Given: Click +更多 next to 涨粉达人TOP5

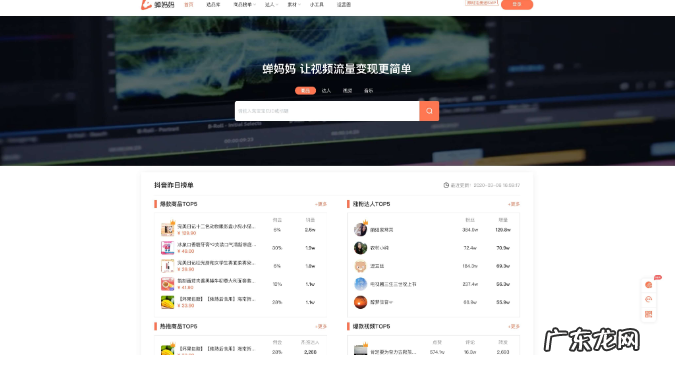Looking at the screenshot, I should [514, 204].
